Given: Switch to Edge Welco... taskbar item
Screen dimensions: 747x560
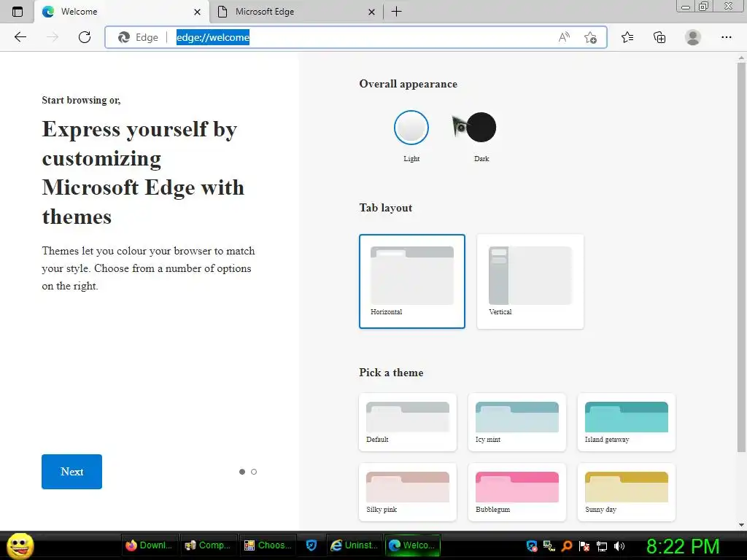Looking at the screenshot, I should [x=413, y=545].
